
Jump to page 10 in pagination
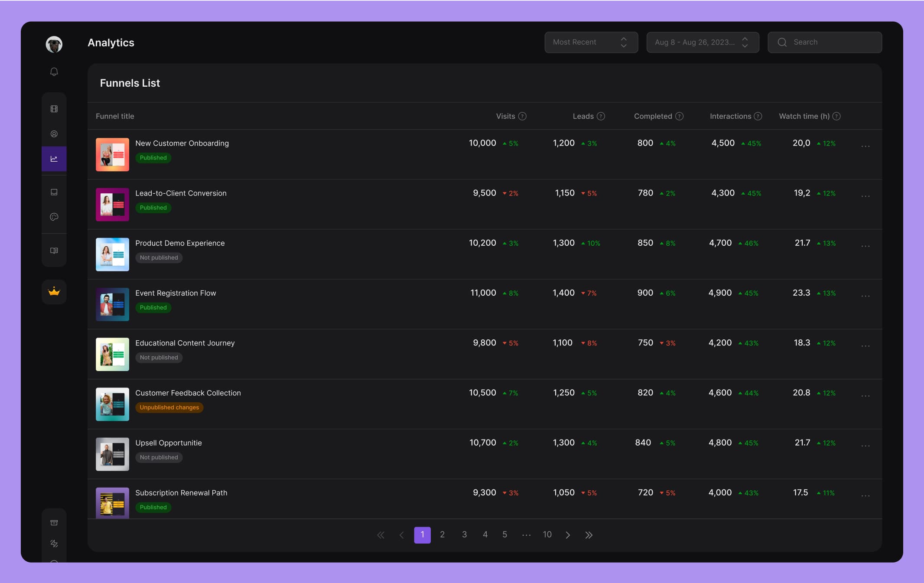tap(547, 534)
